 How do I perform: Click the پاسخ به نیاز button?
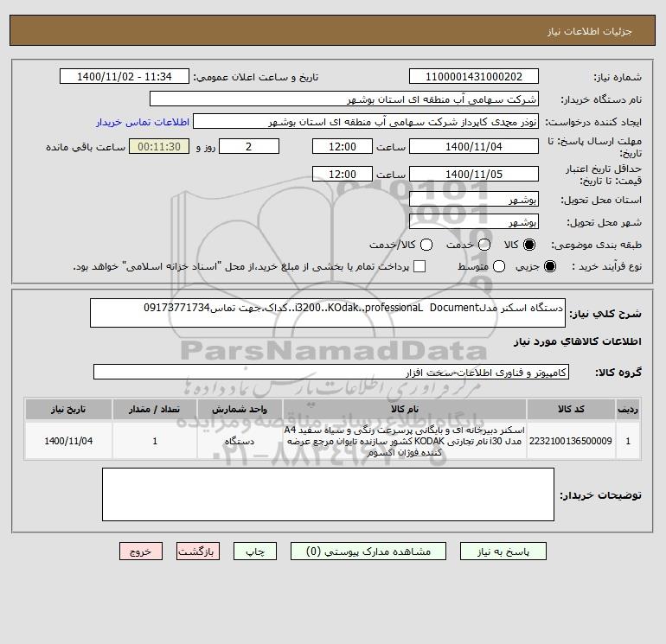pos(503,551)
